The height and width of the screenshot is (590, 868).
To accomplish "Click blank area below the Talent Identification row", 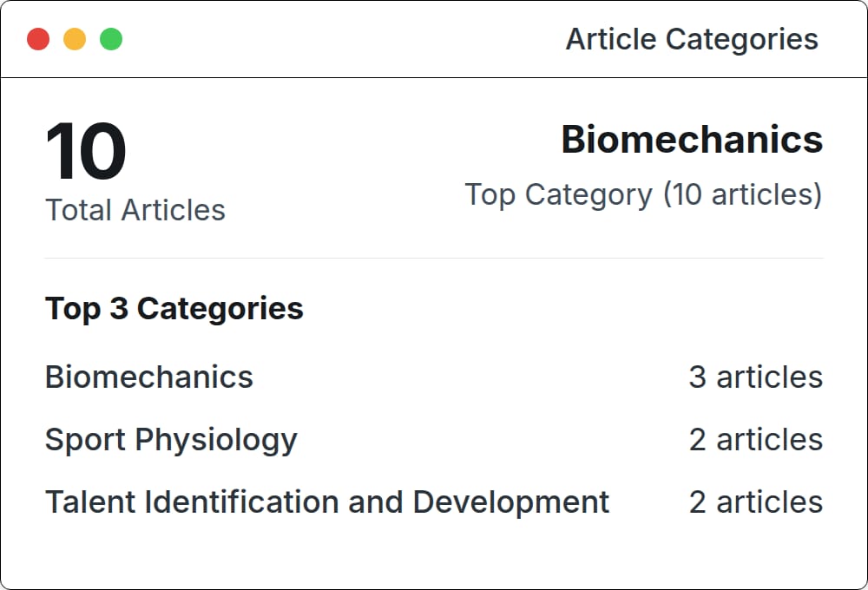I will [434, 551].
